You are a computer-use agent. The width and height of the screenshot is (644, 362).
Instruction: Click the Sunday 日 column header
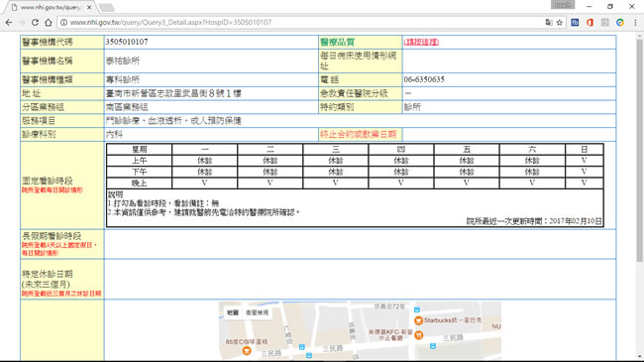(584, 150)
